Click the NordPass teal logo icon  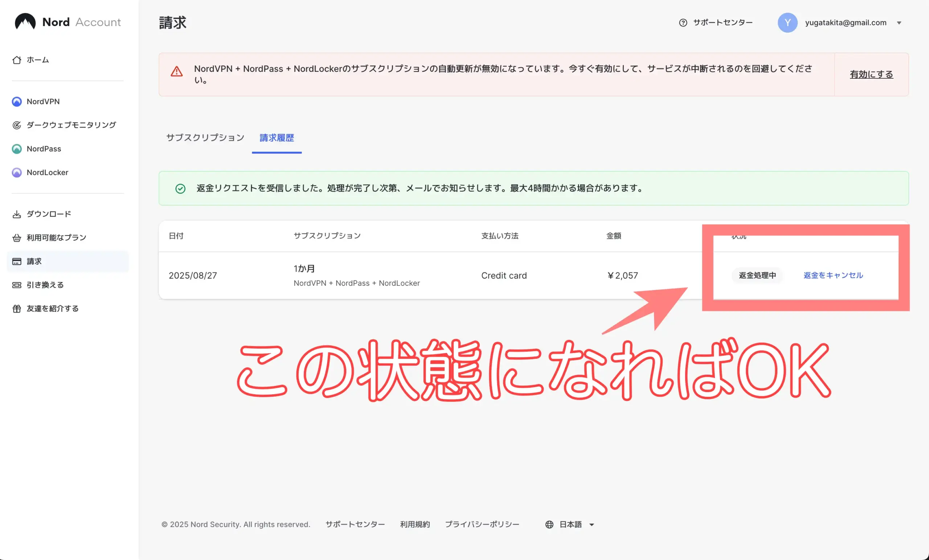(17, 149)
